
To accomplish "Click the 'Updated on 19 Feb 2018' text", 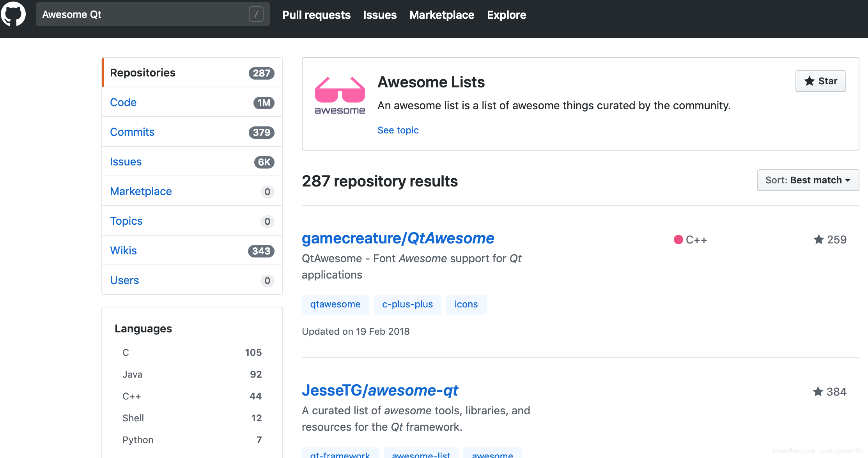I will tap(356, 331).
